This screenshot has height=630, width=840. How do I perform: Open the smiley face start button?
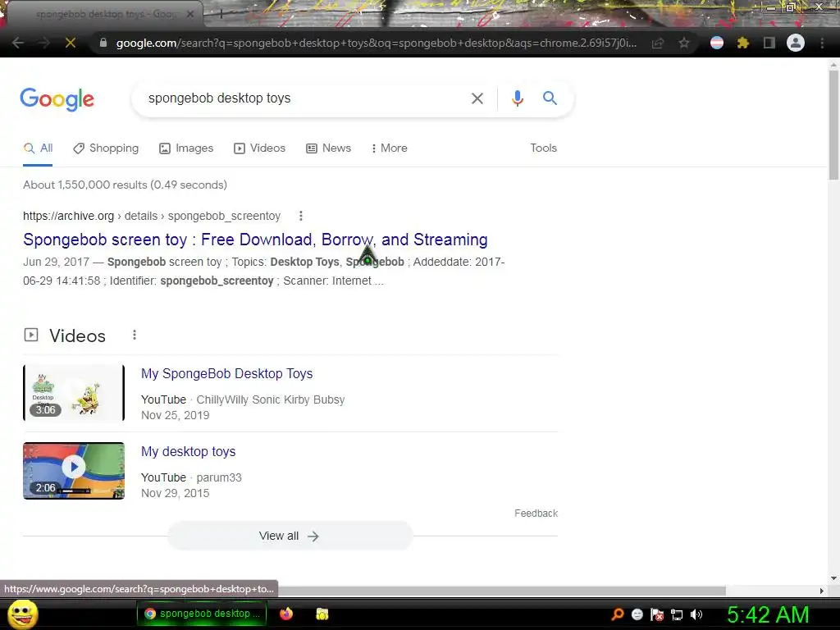[x=22, y=614]
